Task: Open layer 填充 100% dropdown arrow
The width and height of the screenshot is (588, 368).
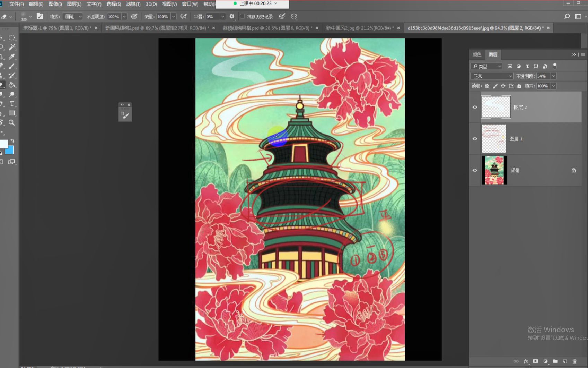Action: pos(553,86)
